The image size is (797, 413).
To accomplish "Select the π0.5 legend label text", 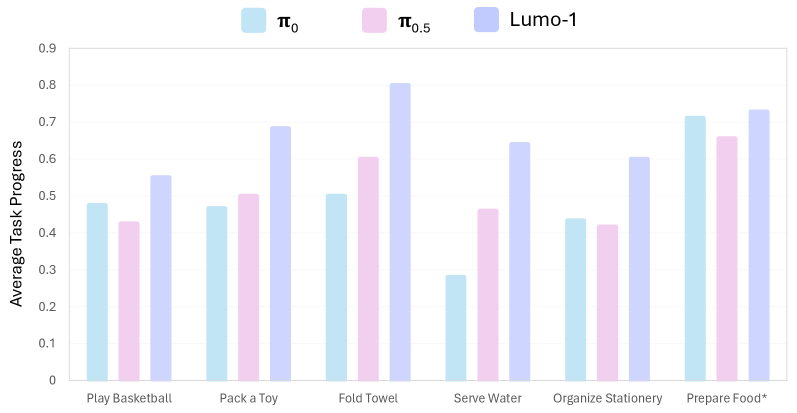I will coord(414,21).
